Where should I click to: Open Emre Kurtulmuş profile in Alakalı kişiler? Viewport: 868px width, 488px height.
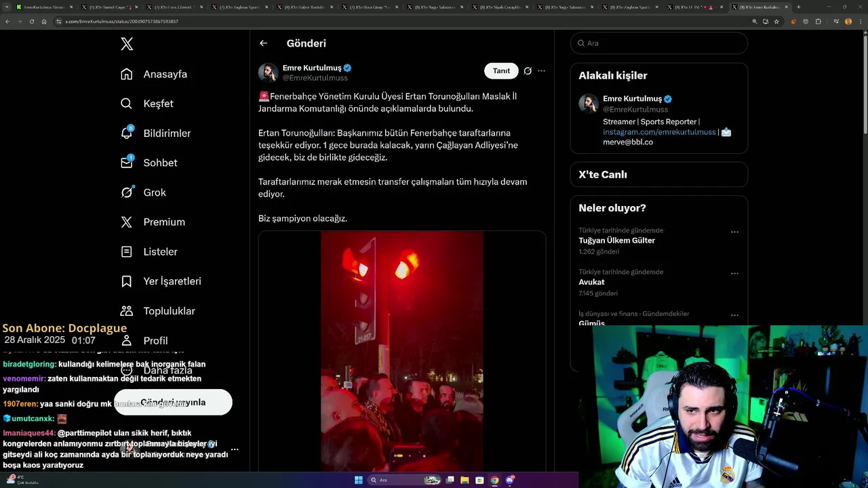pos(632,98)
